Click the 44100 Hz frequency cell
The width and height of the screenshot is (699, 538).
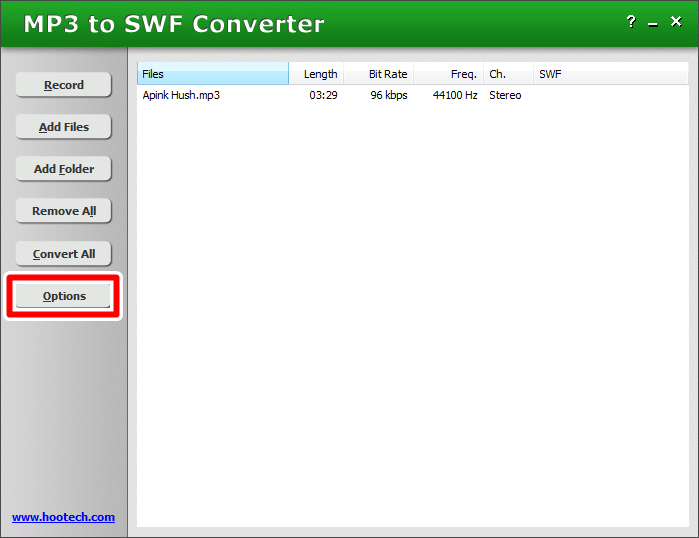(x=455, y=95)
